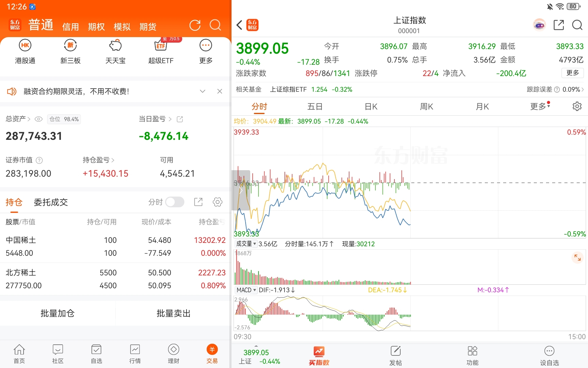Image resolution: width=588 pixels, height=368 pixels.
Task: Open chart settings gear icon
Action: tap(577, 106)
